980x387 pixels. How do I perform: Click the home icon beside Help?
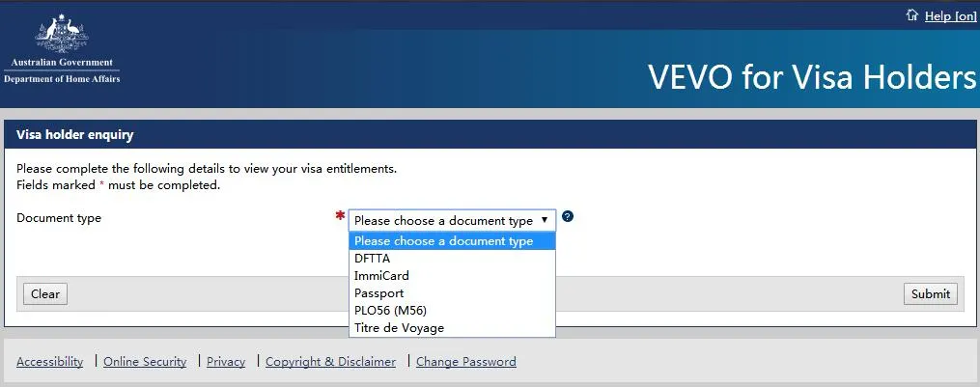[x=910, y=15]
